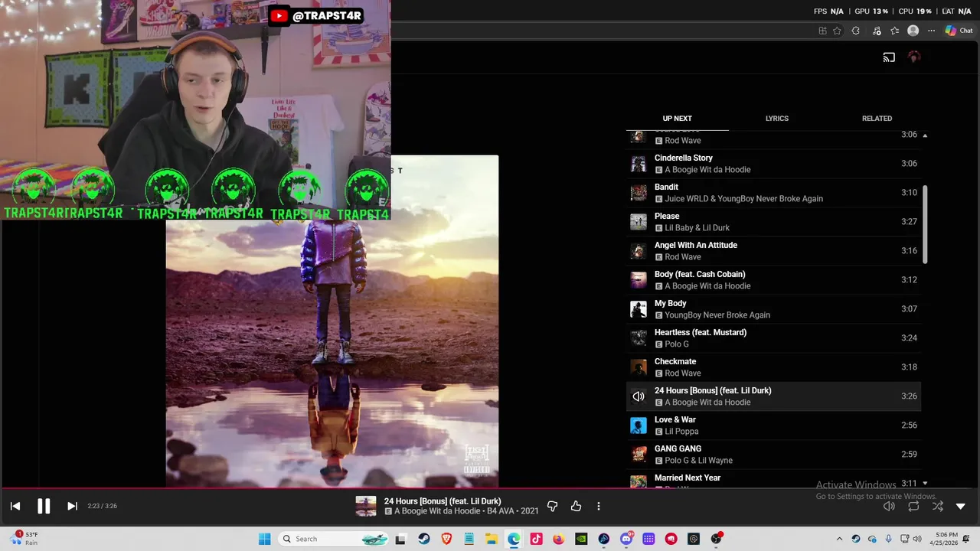
Task: Toggle shuffle in the player bar
Action: tap(938, 506)
